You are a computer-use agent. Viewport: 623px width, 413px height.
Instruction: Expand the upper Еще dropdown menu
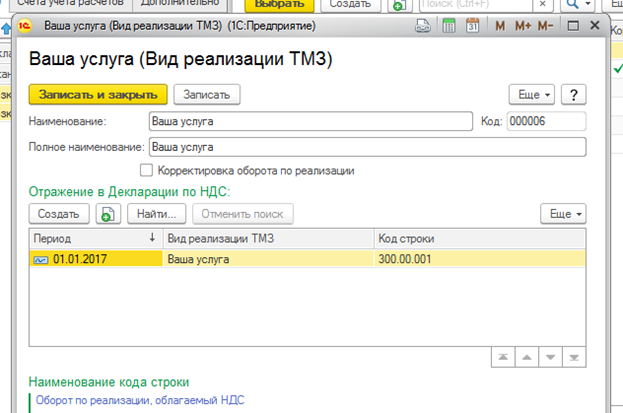tap(531, 94)
